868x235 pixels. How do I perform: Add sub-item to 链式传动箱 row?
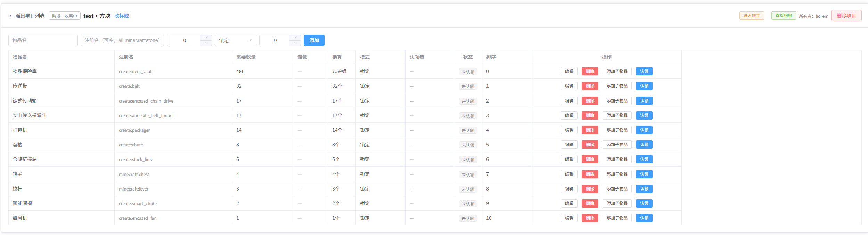pos(617,101)
